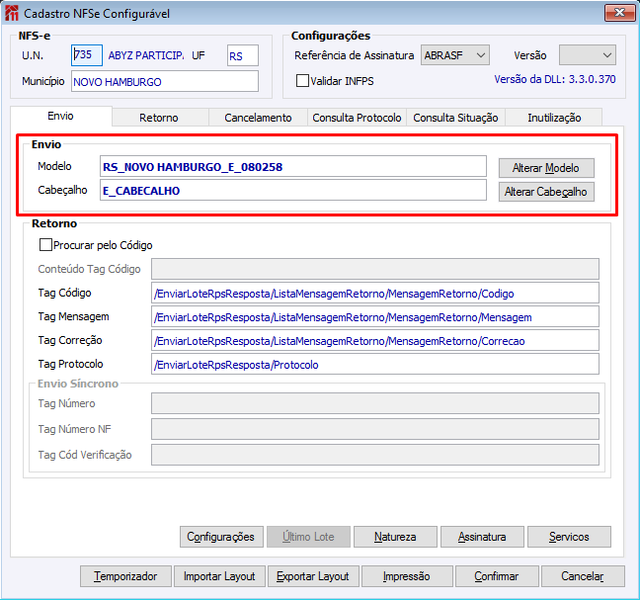Select the Cancelamento tab
The width and height of the screenshot is (640, 600).
258,118
